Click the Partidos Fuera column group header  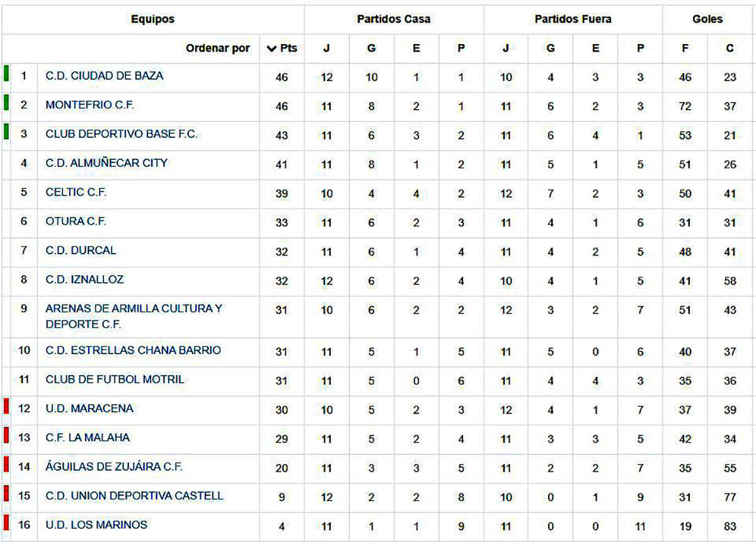(x=573, y=19)
